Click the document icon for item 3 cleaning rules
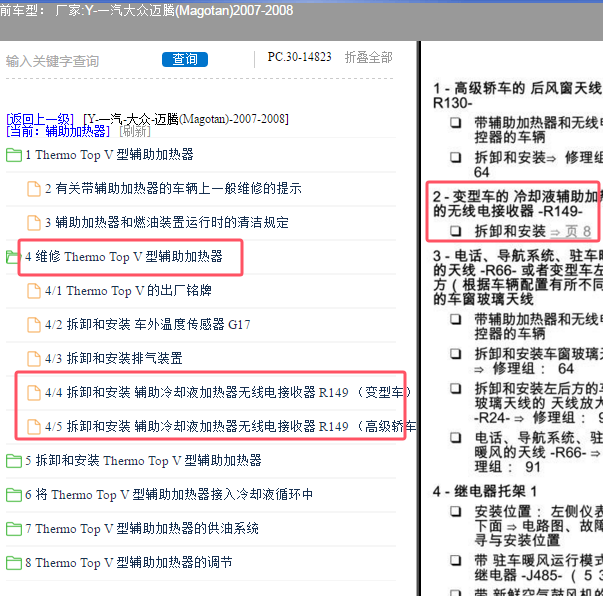 (34, 223)
